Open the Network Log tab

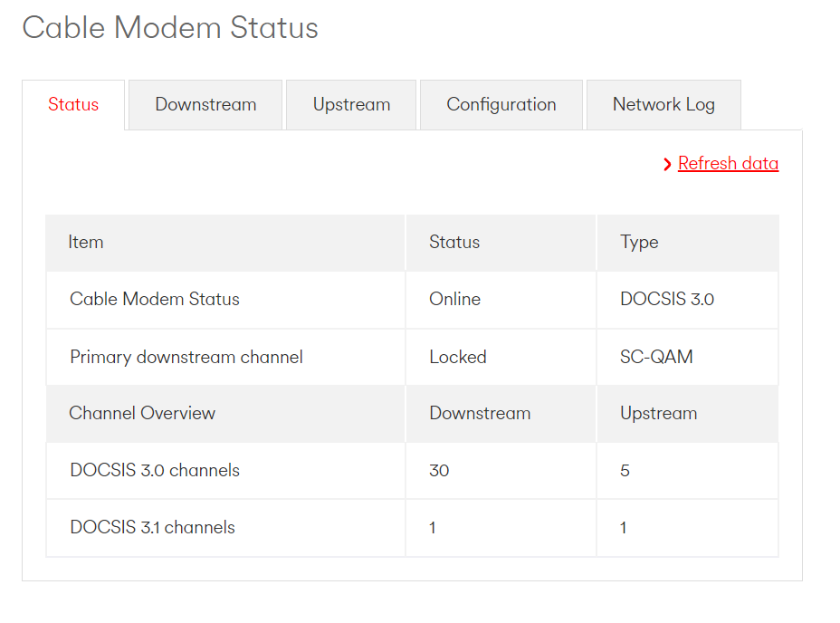coord(663,104)
